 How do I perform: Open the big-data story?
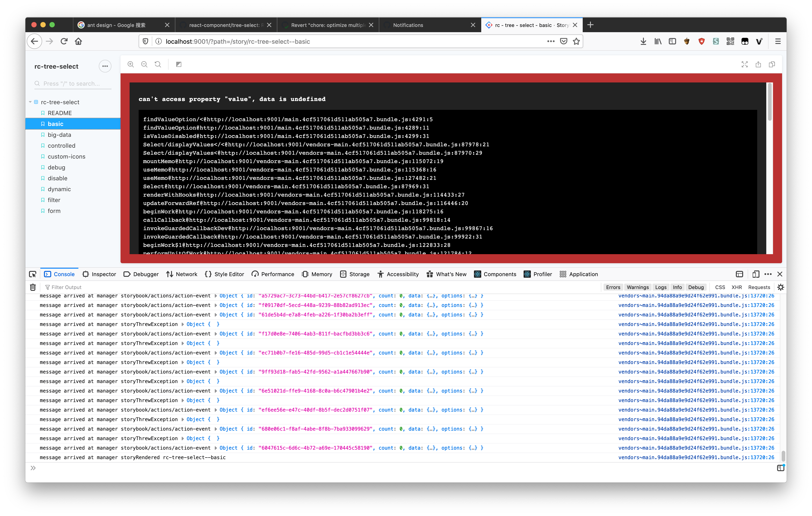tap(59, 135)
